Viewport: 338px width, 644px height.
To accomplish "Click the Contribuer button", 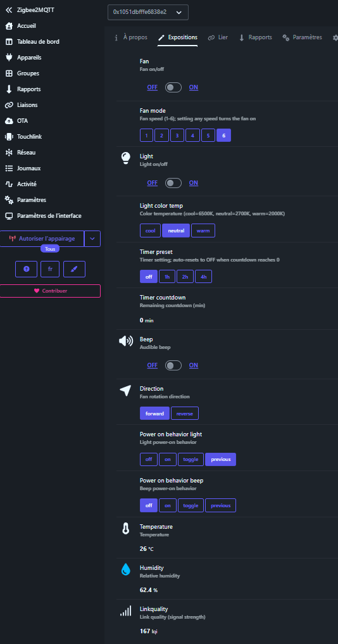I will [50, 291].
